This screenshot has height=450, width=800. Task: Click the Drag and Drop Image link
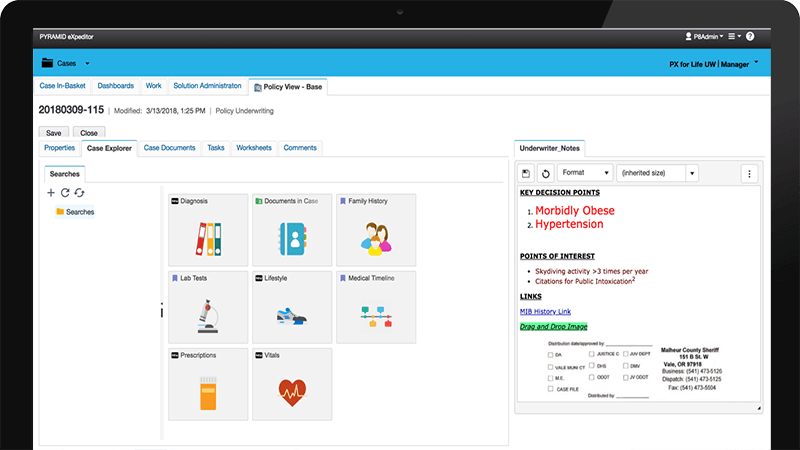point(554,327)
